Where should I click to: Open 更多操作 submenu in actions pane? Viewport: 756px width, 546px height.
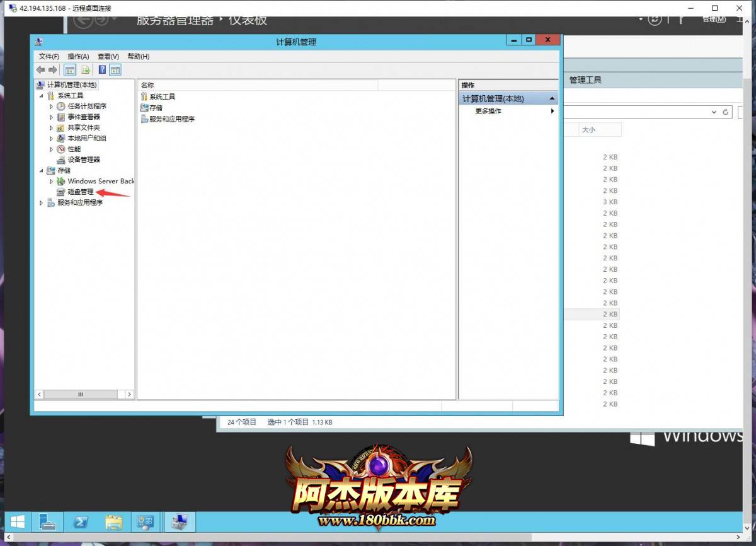click(508, 111)
